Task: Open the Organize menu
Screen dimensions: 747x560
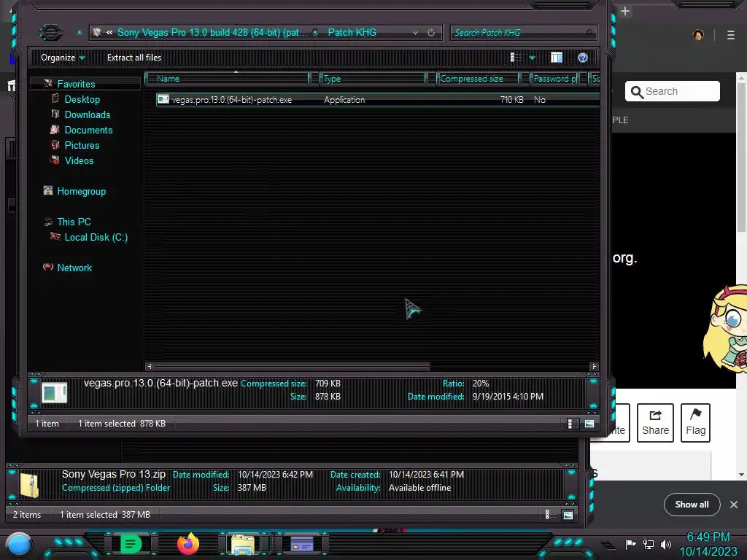Action: 63,58
